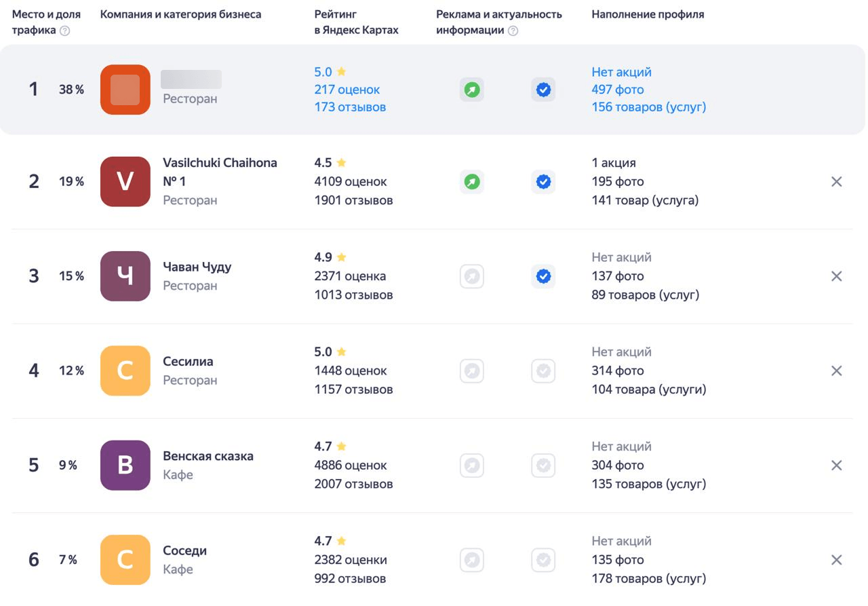Open the 156 товаров (услуг) link
The height and width of the screenshot is (606, 868).
[x=648, y=107]
